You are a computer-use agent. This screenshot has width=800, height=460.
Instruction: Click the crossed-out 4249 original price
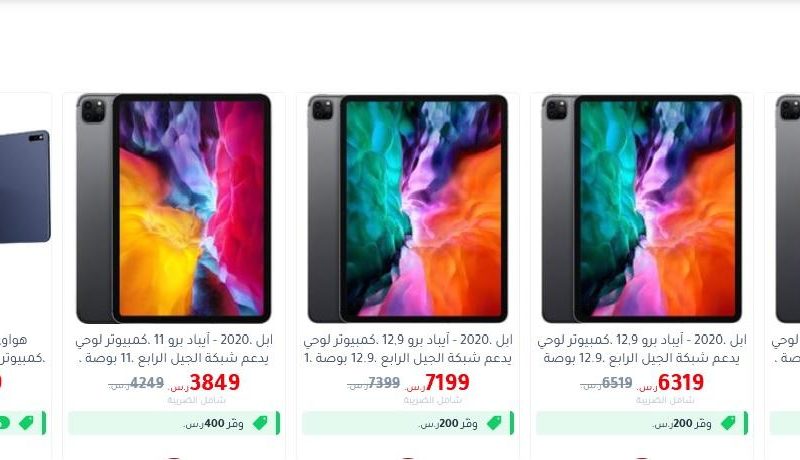147,382
